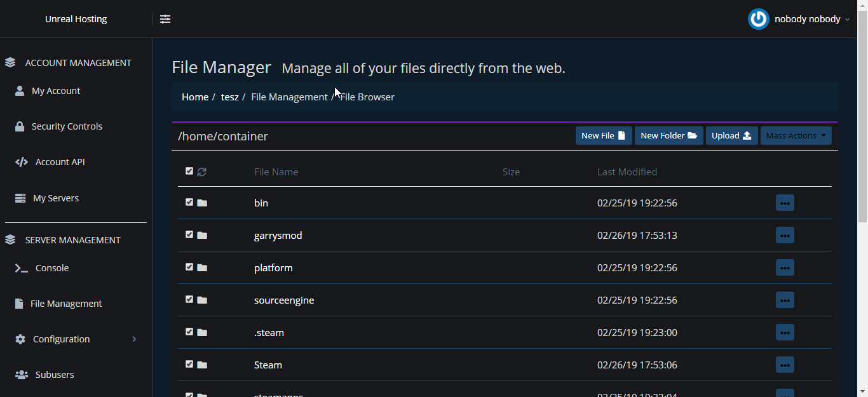Open the user avatar power icon
The image size is (868, 397).
pyautogui.click(x=758, y=19)
